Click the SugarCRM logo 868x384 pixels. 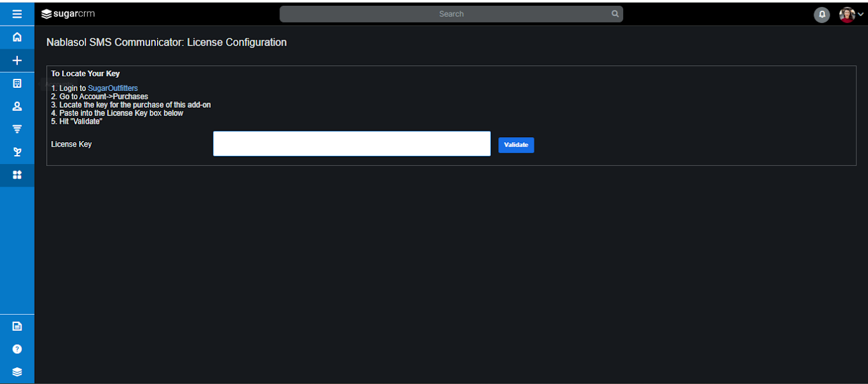[x=68, y=13]
